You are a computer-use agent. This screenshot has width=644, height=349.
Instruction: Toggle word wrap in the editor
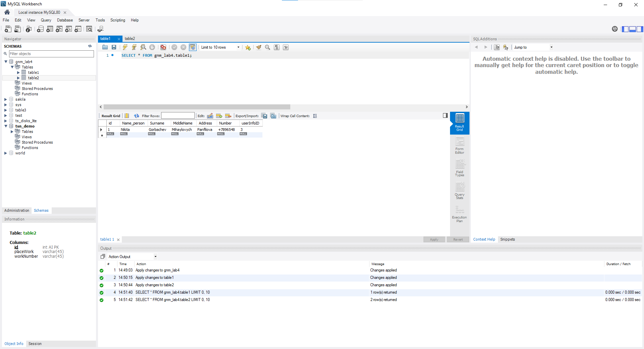pyautogui.click(x=286, y=47)
